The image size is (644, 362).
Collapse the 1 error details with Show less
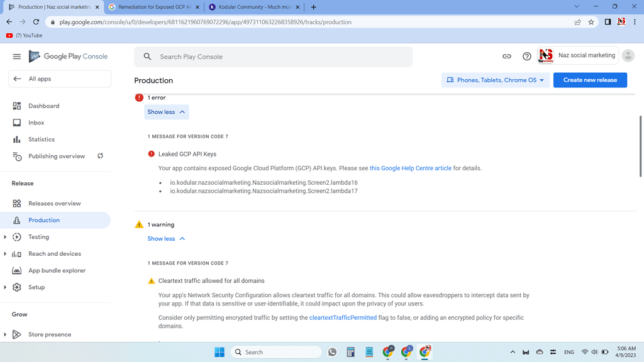165,111
